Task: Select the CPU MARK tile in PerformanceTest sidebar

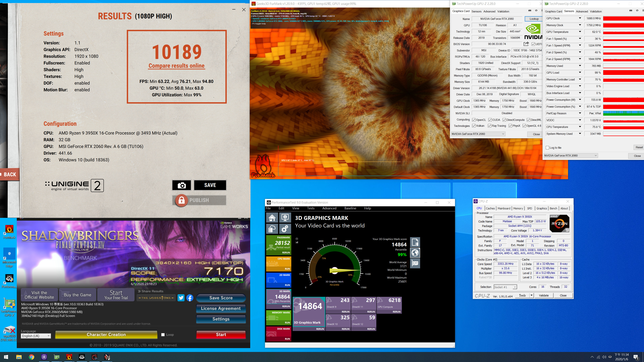Action: 279,264
